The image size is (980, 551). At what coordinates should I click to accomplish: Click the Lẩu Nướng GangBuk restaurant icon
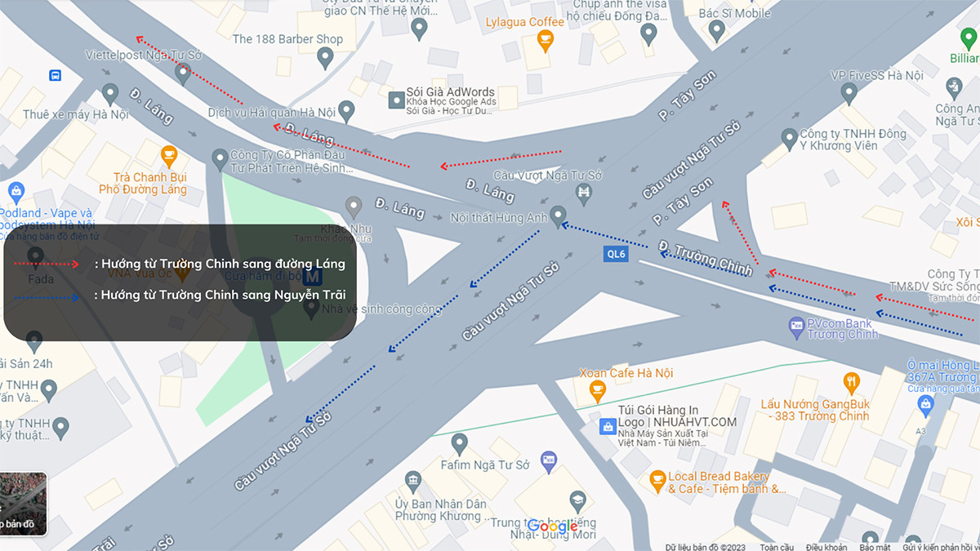(x=852, y=382)
